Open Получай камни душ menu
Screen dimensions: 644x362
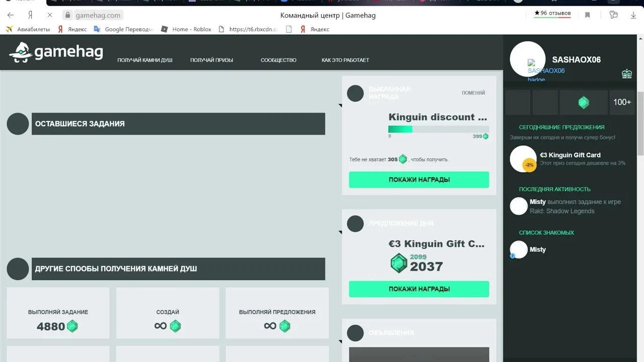145,60
